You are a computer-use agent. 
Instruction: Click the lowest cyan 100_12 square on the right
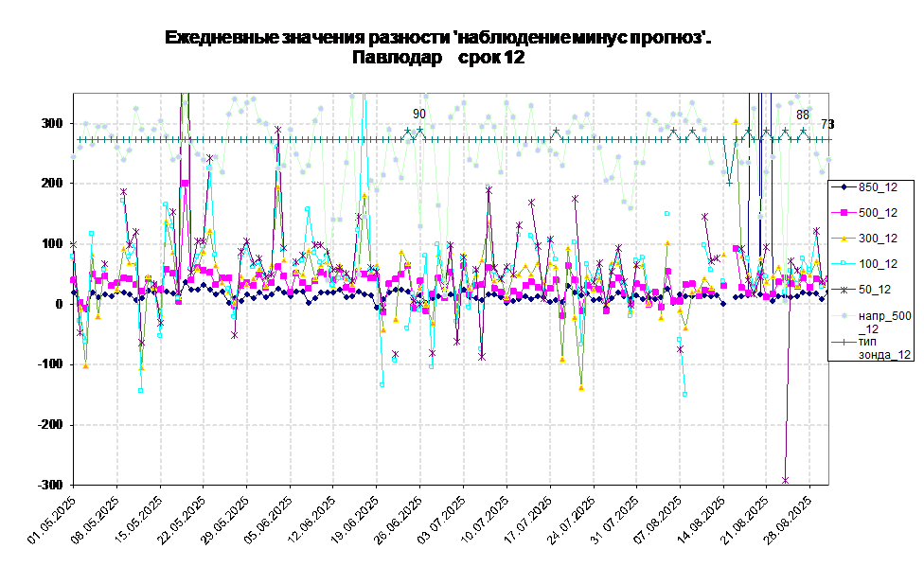point(684,394)
